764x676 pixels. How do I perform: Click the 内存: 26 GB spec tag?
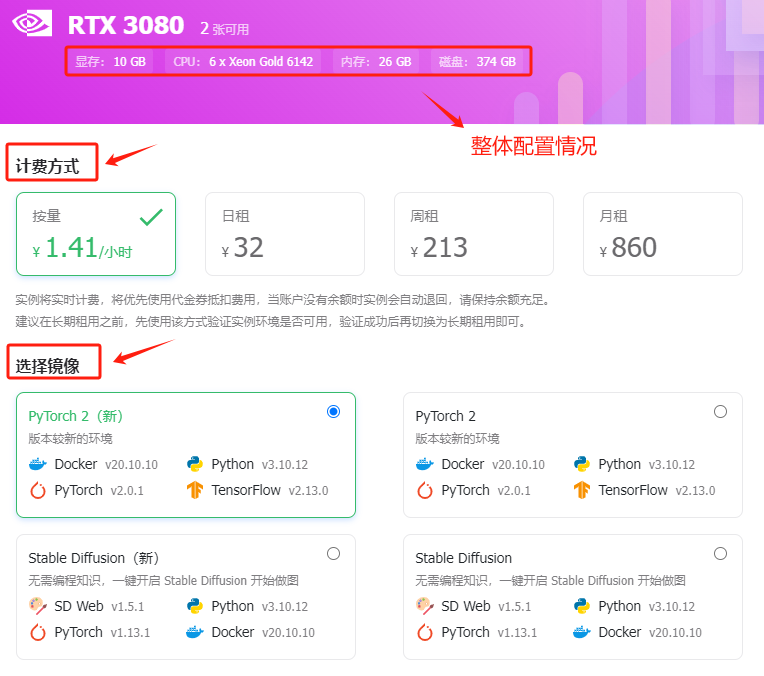tap(376, 61)
